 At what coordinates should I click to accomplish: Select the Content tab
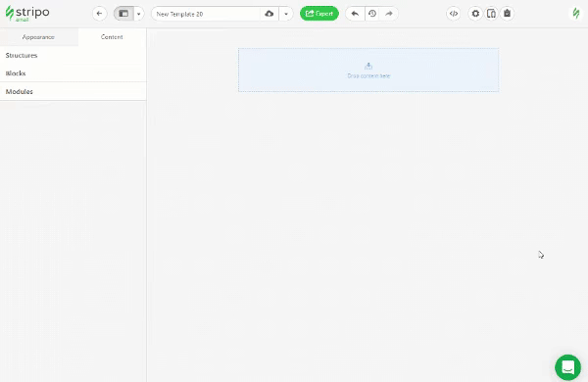click(x=112, y=37)
